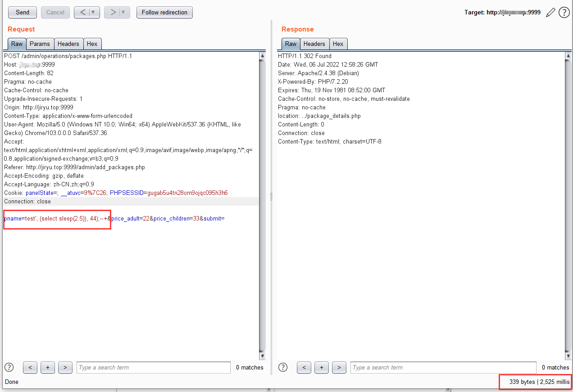The height and width of the screenshot is (392, 573).
Task: Go back to previous request in history
Action: tap(82, 12)
